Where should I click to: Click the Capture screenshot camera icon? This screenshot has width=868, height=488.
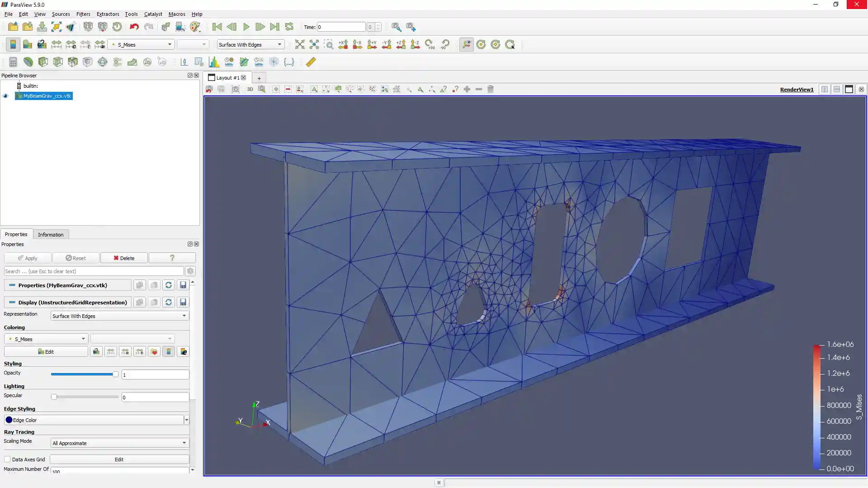(236, 90)
